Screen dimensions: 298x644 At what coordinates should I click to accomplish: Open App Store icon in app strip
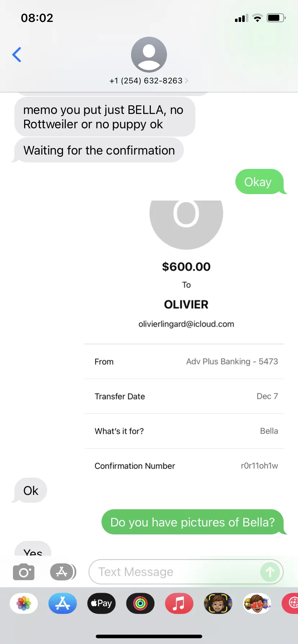tap(63, 603)
